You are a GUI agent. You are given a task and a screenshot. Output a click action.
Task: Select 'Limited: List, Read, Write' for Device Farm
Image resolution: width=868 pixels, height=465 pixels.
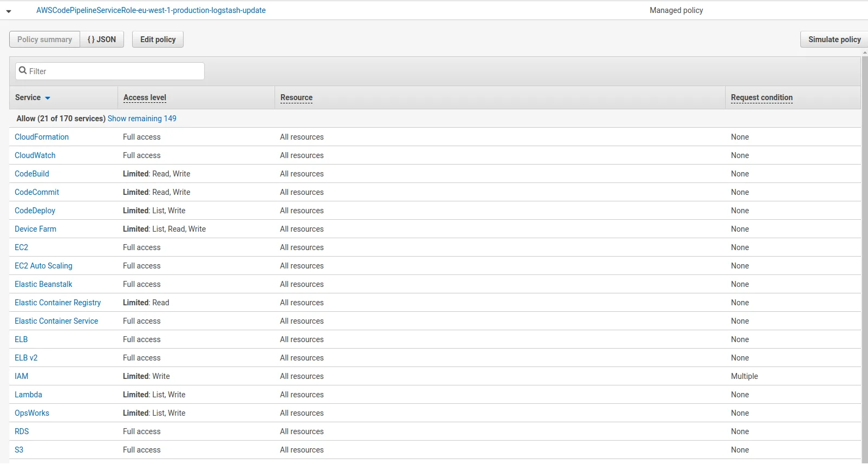[164, 229]
